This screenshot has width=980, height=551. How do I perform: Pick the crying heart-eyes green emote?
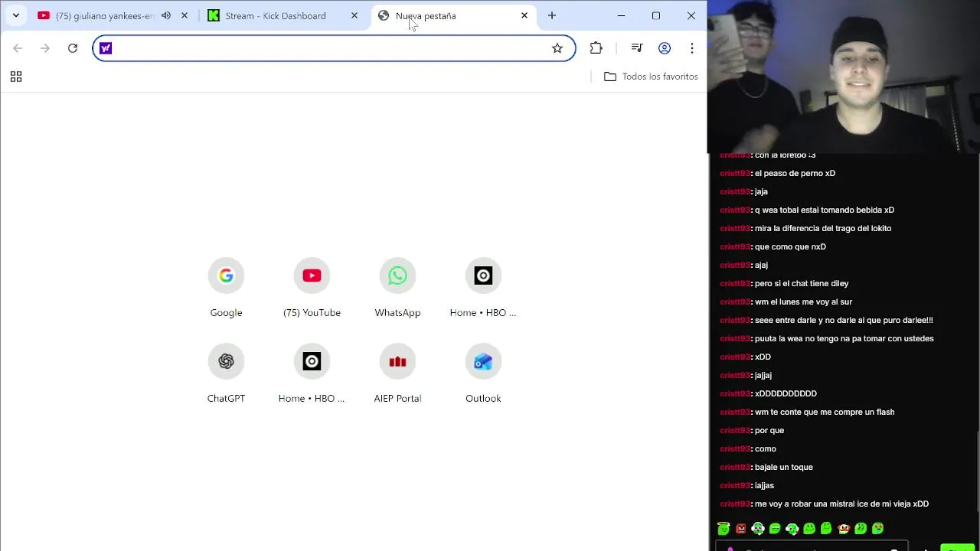coord(878,528)
